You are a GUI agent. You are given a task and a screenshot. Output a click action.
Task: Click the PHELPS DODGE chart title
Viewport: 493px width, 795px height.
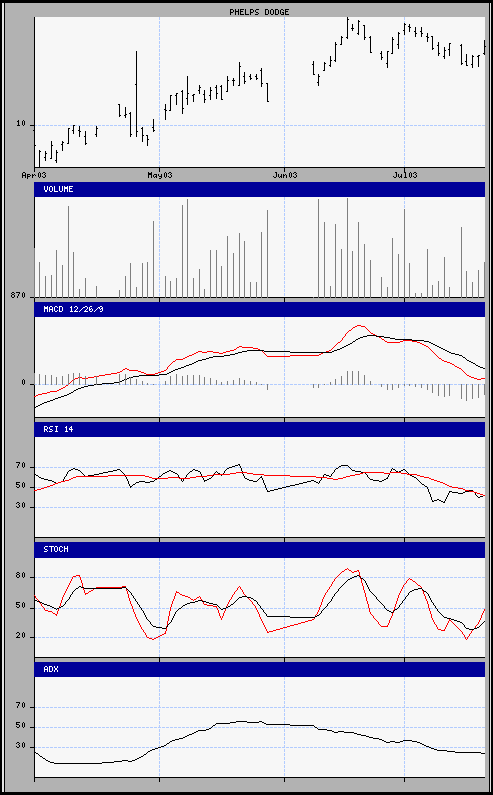pyautogui.click(x=259, y=12)
